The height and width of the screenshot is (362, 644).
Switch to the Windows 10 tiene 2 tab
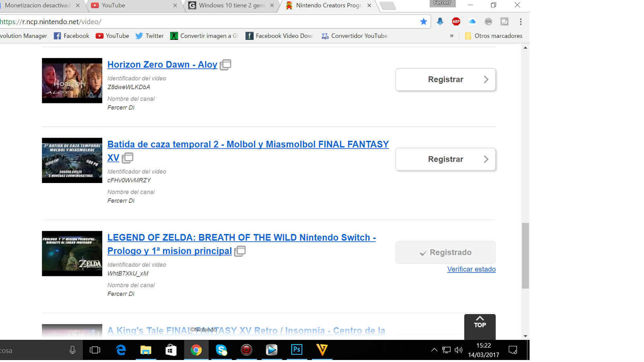point(232,5)
